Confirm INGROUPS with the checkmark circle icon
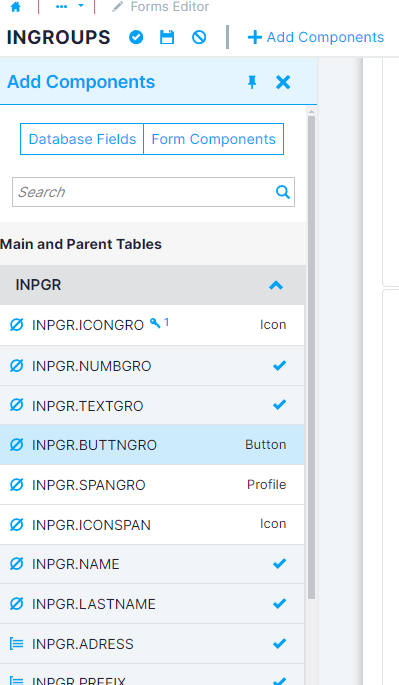This screenshot has width=399, height=685. 136,38
